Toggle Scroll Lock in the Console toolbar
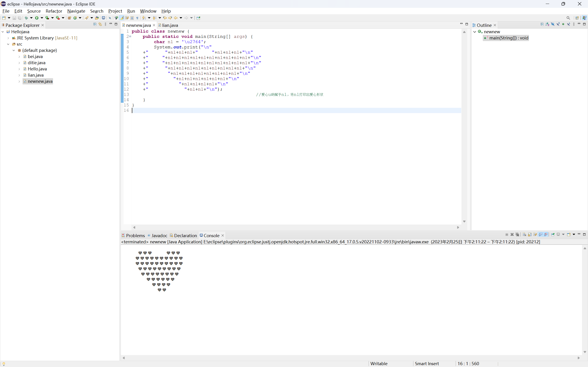 tap(530, 234)
